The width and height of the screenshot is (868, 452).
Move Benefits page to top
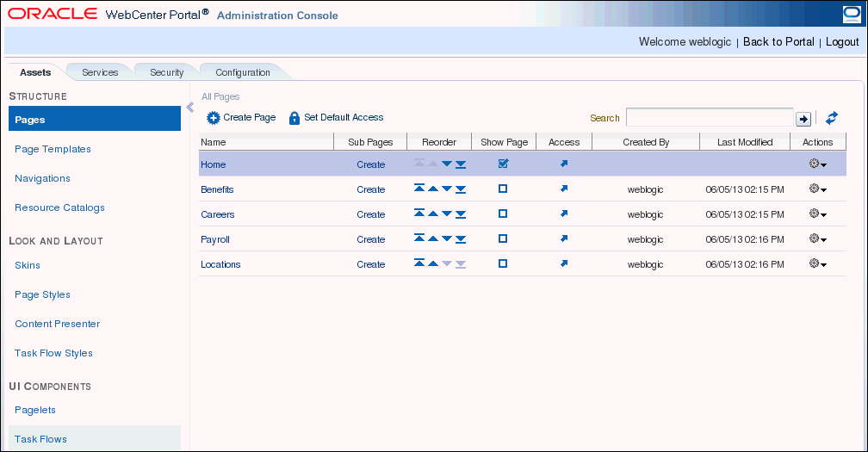[x=419, y=189]
